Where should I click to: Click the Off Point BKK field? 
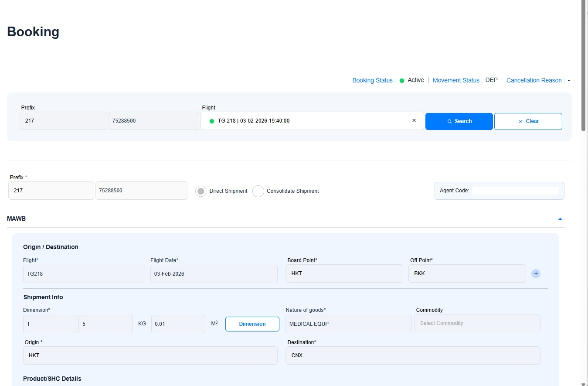tap(467, 273)
